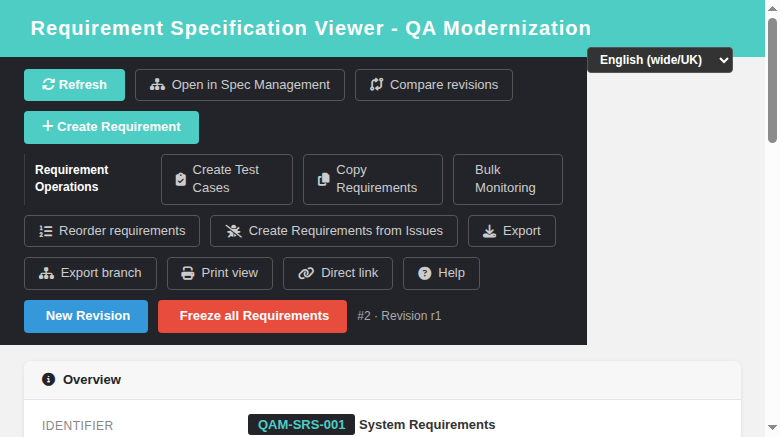Viewport: 780px width, 437px height.
Task: Start a New Revision
Action: [x=86, y=316]
